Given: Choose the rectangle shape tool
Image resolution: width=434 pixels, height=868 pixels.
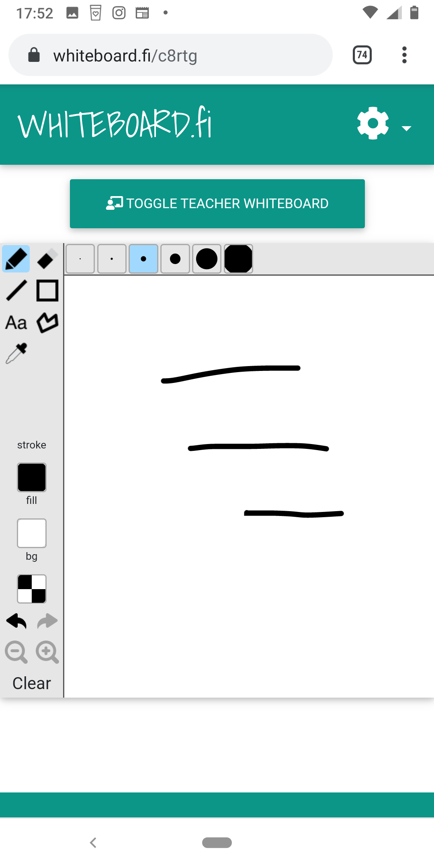Looking at the screenshot, I should point(47,291).
